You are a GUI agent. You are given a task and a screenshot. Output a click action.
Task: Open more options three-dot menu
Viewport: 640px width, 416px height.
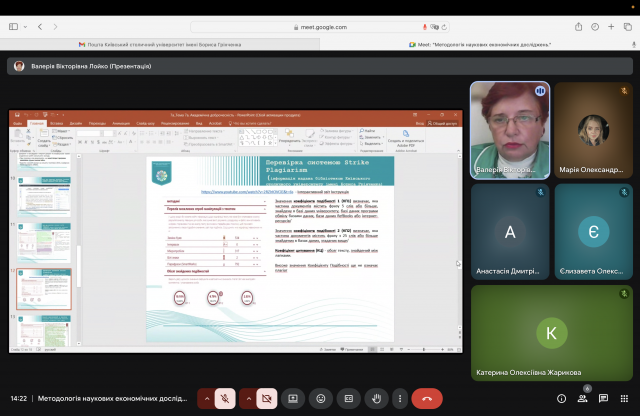(399, 398)
